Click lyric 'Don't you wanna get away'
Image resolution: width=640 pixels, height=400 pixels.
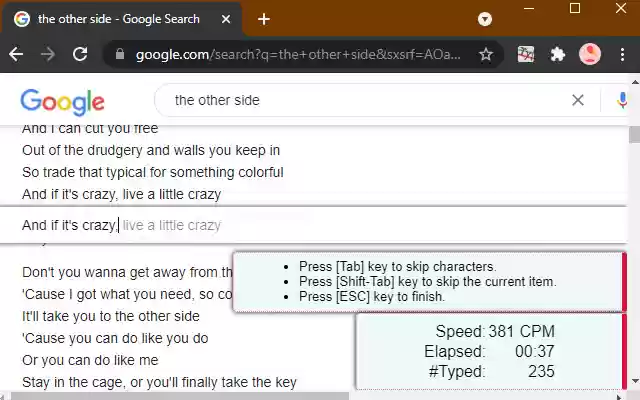tap(127, 272)
